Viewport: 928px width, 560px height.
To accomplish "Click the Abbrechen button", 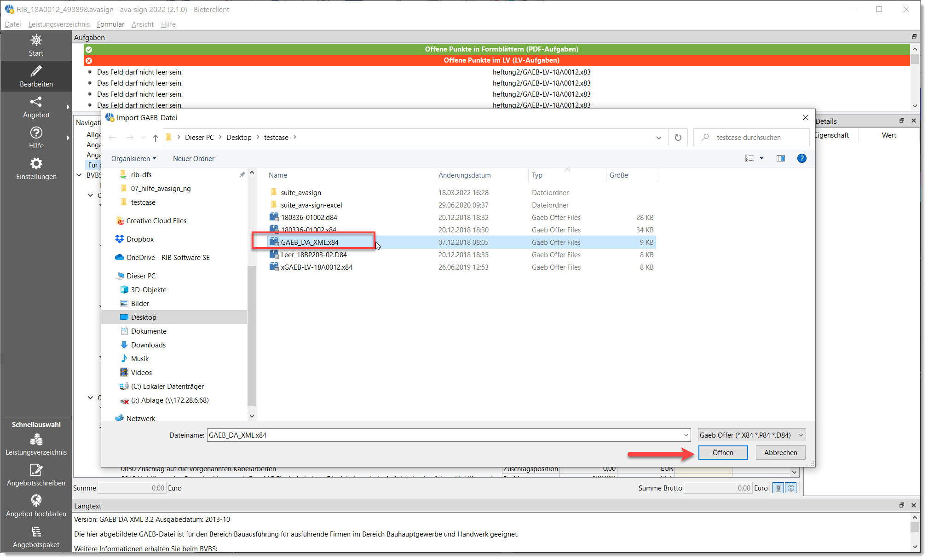I will (x=780, y=453).
